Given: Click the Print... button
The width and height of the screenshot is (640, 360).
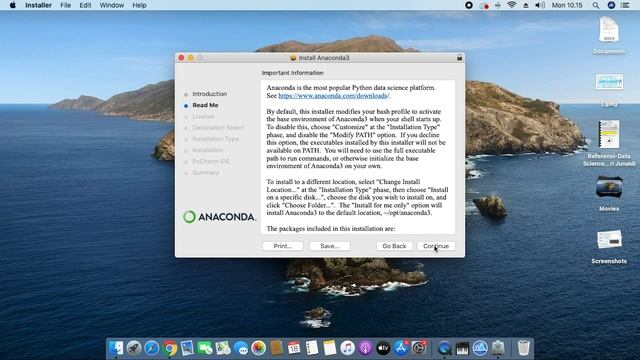Looking at the screenshot, I should click(282, 246).
